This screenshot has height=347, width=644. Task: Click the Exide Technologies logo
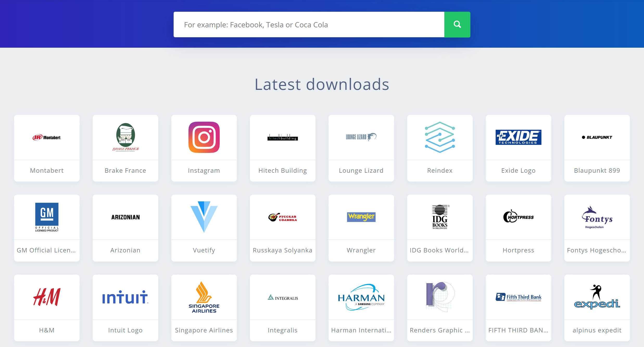pos(518,137)
